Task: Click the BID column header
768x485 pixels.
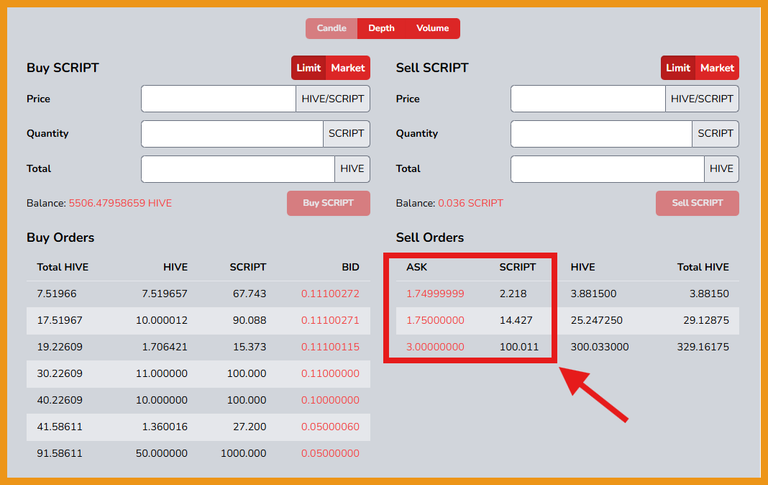Action: coord(350,267)
